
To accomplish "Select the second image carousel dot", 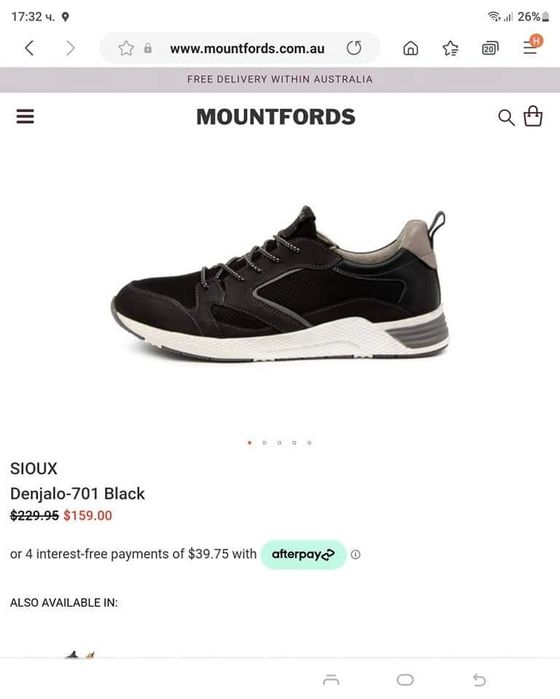I will click(x=264, y=443).
